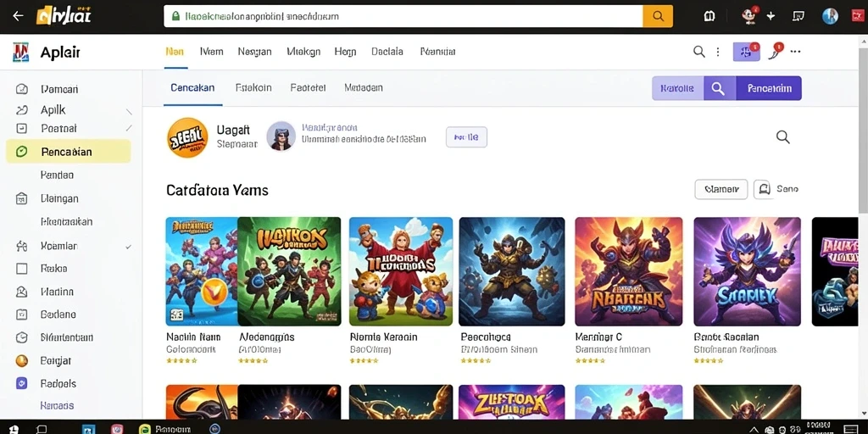Image resolution: width=868 pixels, height=434 pixels.
Task: Open the Ivem top navigation tab
Action: pos(211,52)
